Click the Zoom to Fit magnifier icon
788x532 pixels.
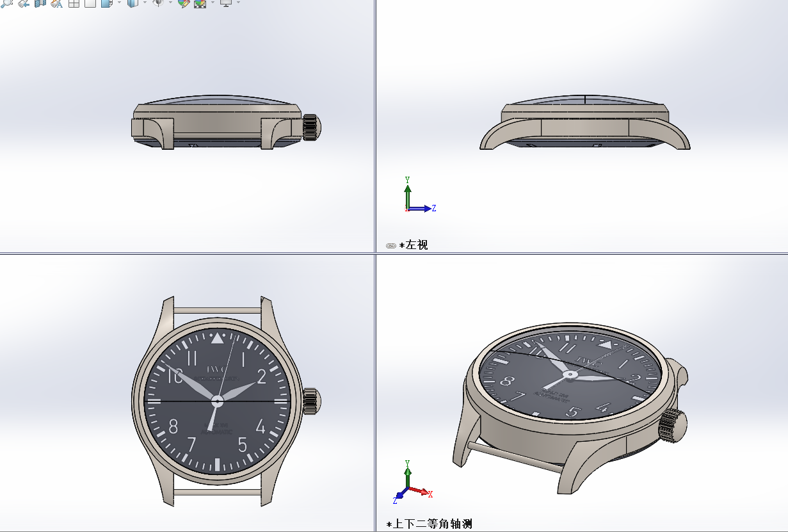(7, 3)
